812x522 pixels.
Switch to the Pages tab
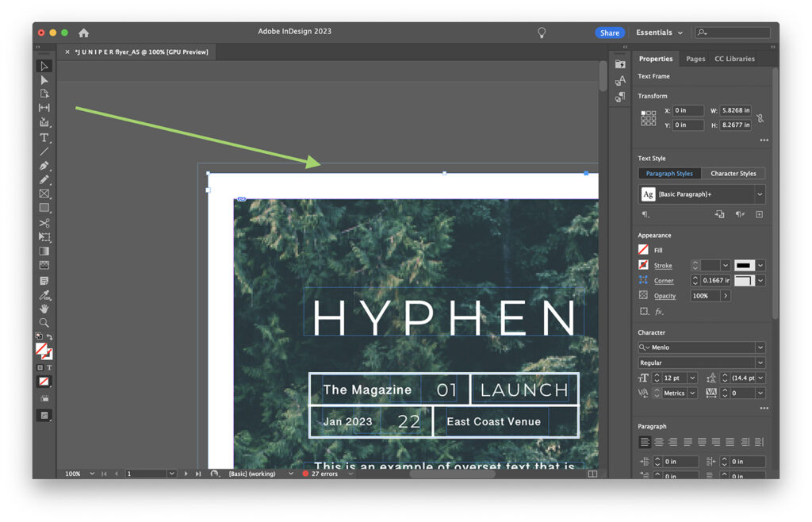[x=695, y=59]
